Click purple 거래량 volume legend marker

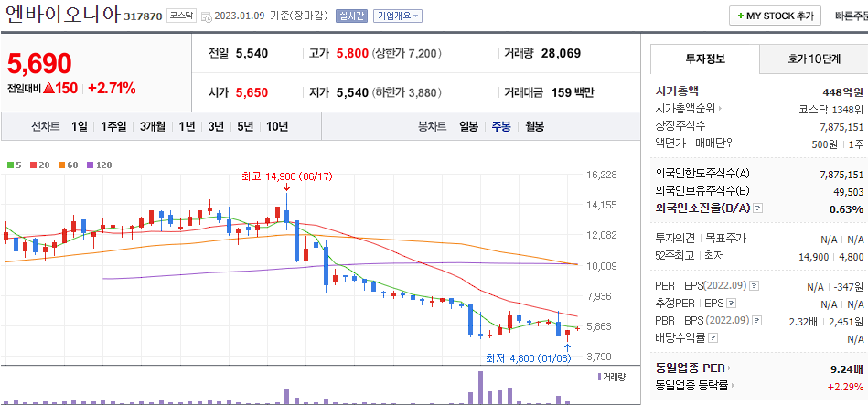coord(599,377)
